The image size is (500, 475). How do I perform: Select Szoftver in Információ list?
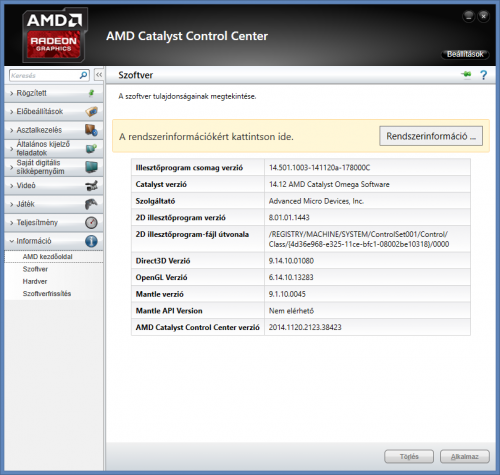click(x=35, y=269)
